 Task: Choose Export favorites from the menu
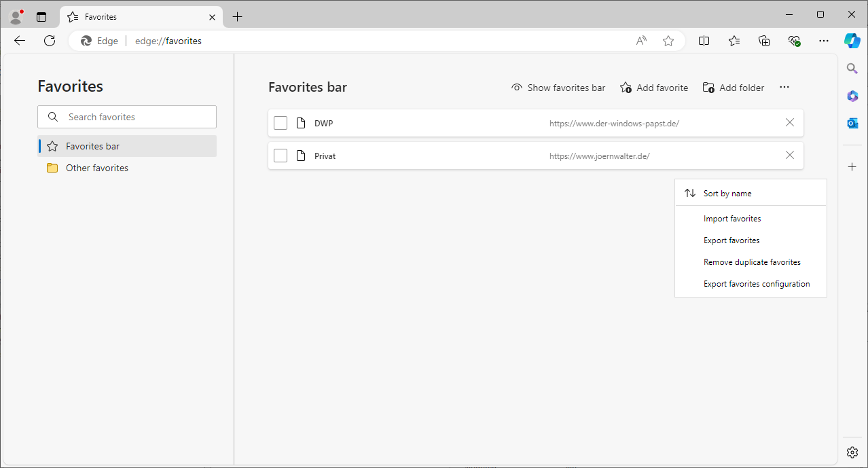731,240
